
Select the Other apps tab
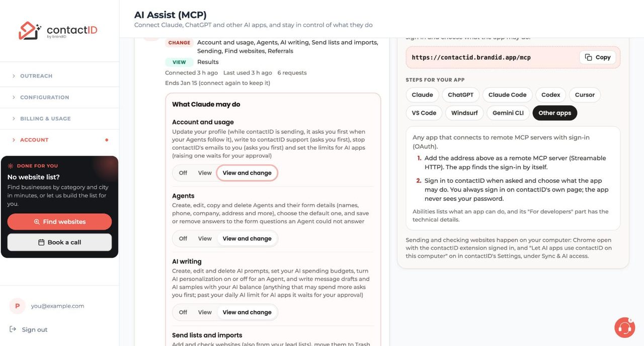555,113
